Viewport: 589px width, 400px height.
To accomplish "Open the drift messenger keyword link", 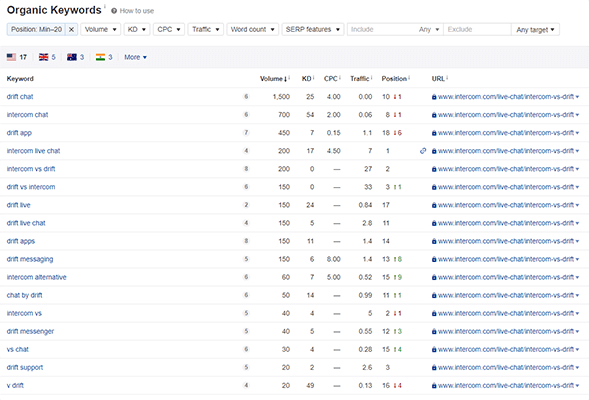I will pyautogui.click(x=30, y=331).
